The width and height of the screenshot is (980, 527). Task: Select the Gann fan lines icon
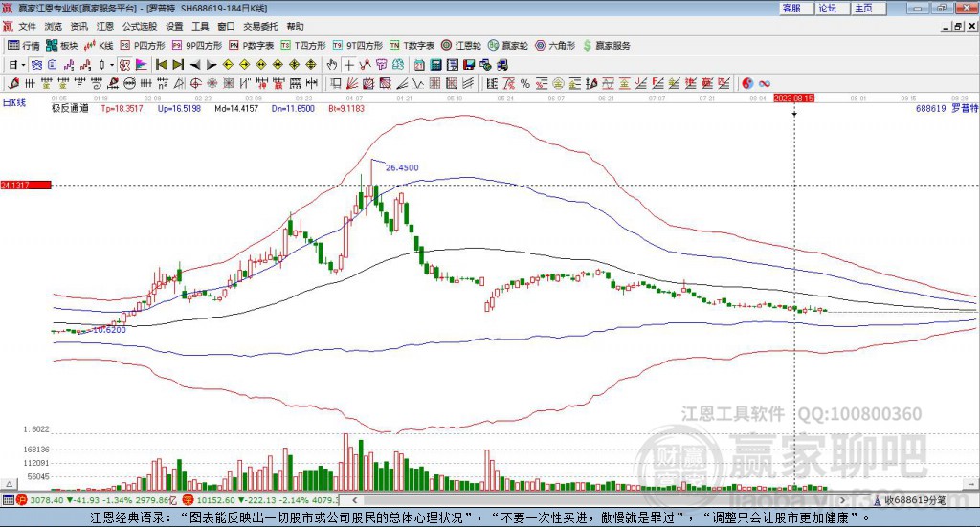coord(352,83)
